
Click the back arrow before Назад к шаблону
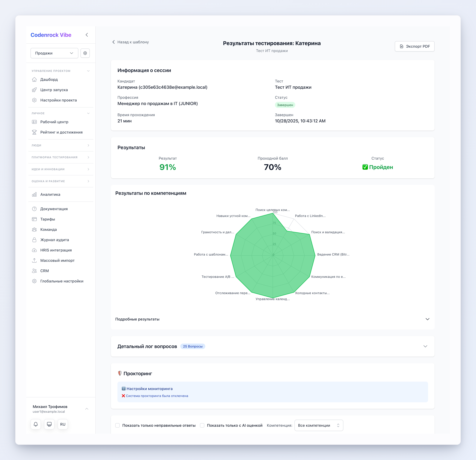click(x=113, y=42)
